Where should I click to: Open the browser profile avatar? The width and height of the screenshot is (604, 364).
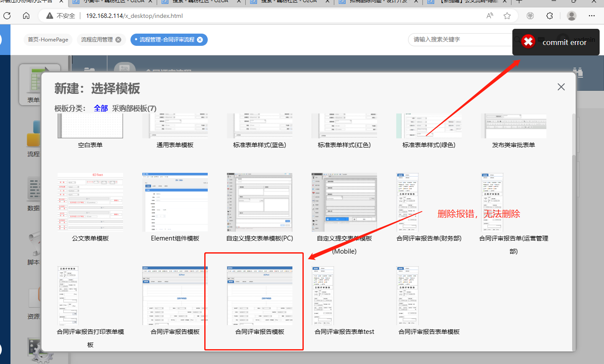pyautogui.click(x=572, y=16)
